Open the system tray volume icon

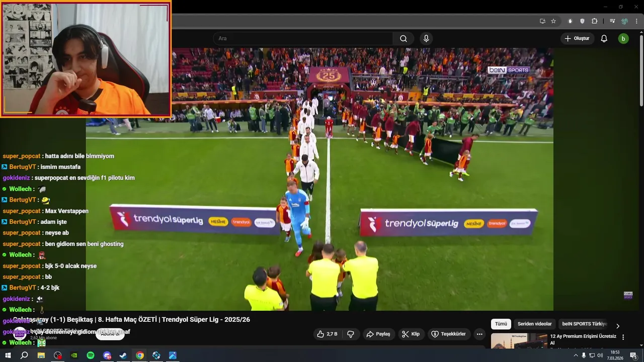coord(600,355)
